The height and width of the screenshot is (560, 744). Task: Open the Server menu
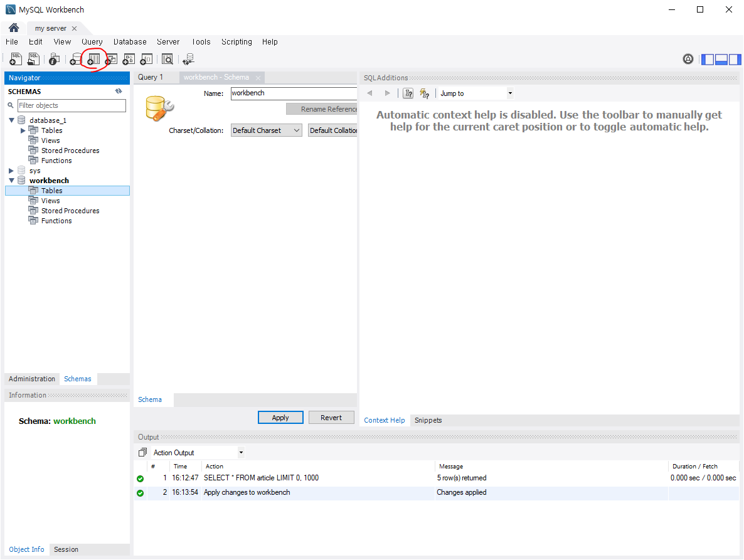169,42
